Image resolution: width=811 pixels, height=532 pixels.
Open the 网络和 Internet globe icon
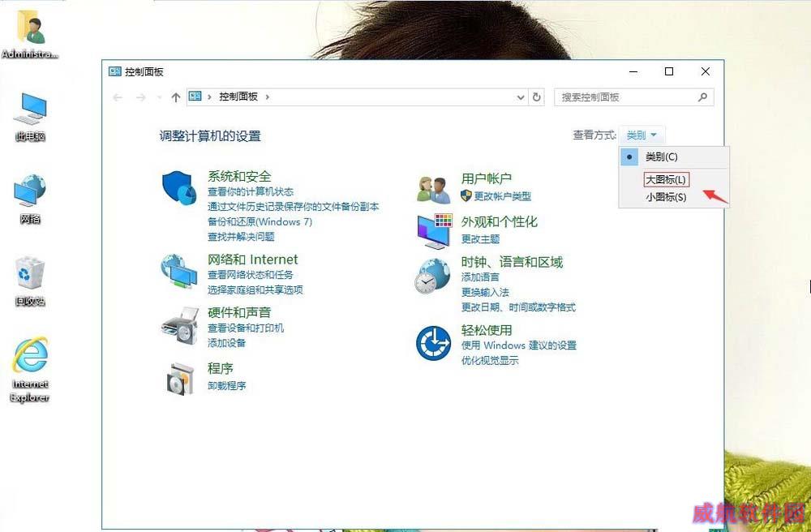click(x=179, y=272)
